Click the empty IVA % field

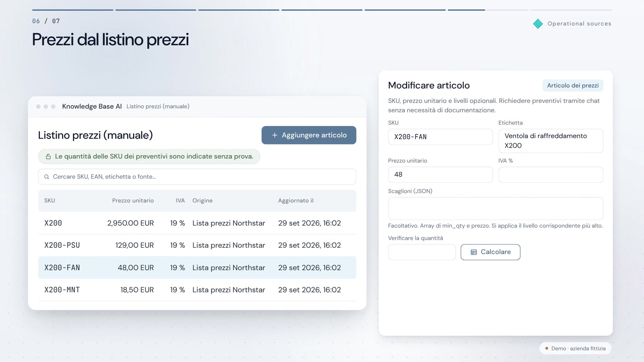coord(551,175)
